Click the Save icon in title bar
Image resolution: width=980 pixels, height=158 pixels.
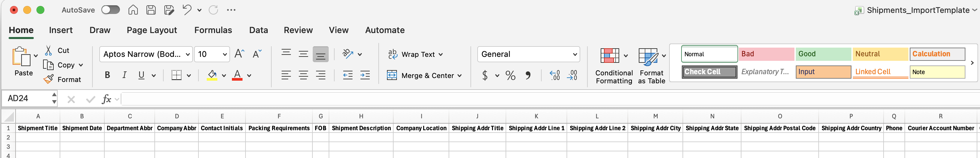point(151,10)
